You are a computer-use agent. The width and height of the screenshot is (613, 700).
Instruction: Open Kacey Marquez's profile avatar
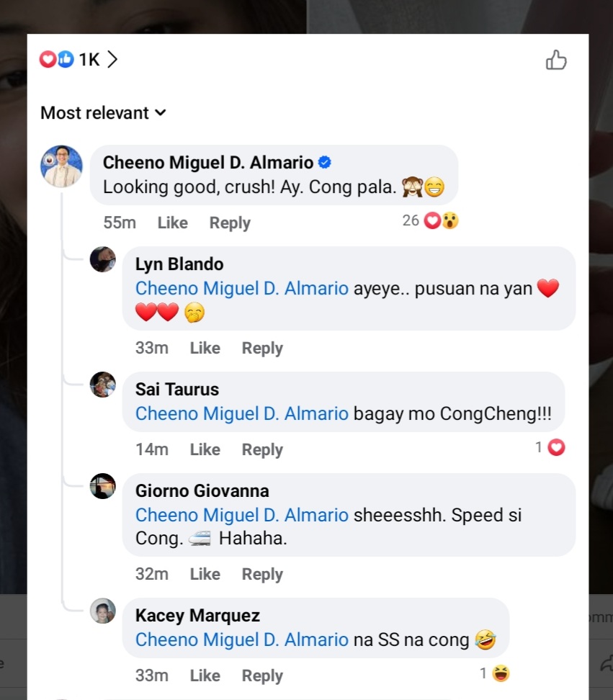(x=102, y=611)
